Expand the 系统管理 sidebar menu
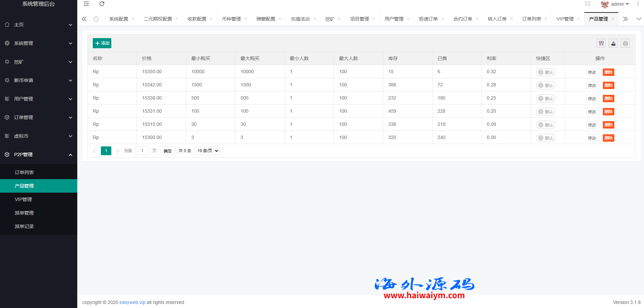 38,43
